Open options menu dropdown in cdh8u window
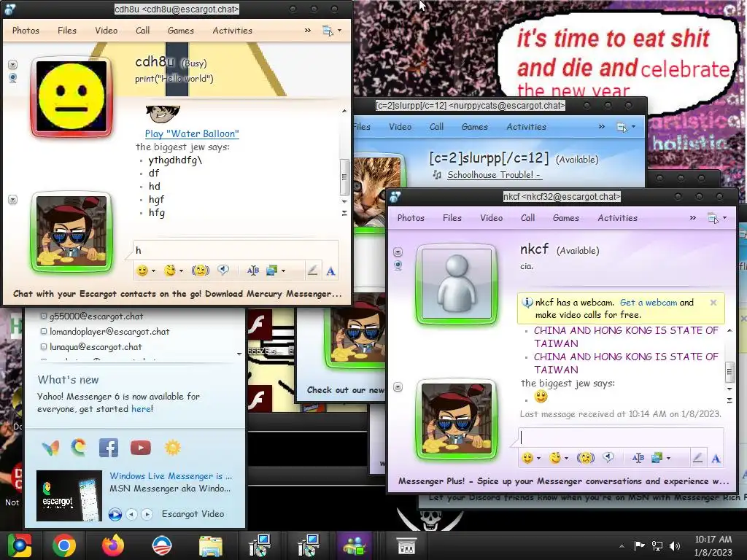This screenshot has width=747, height=560. coord(332,31)
